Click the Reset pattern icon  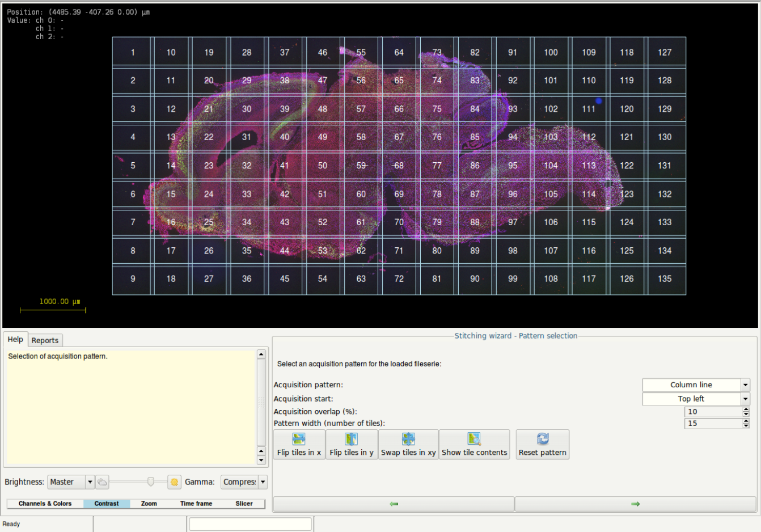(543, 439)
